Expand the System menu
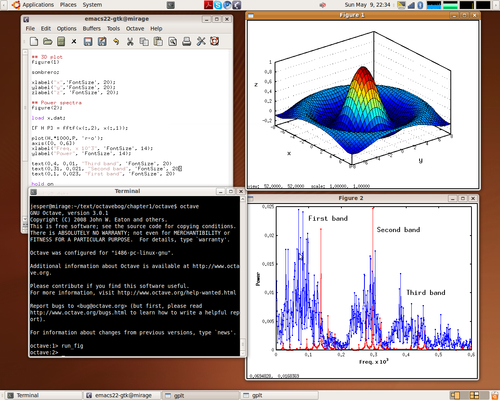The height and width of the screenshot is (400, 500). click(92, 5)
